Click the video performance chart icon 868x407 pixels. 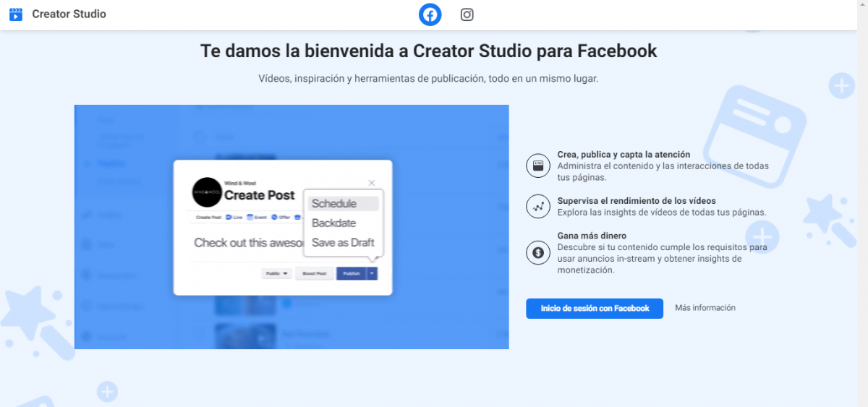[x=537, y=207]
